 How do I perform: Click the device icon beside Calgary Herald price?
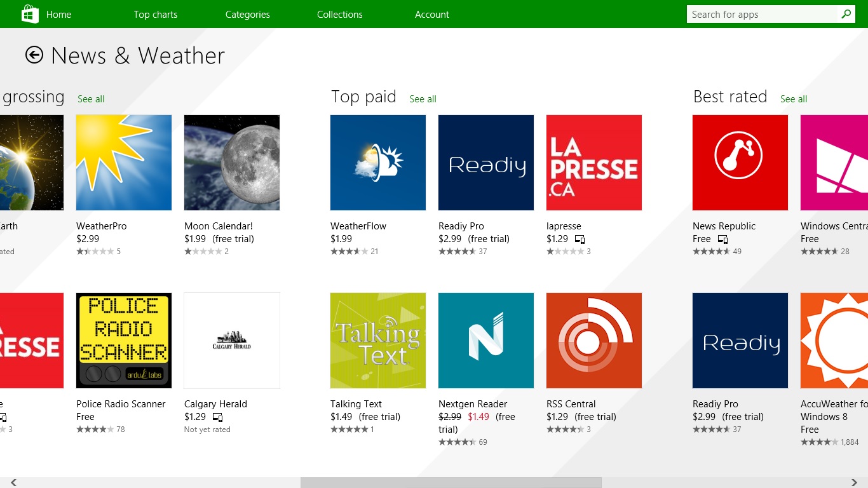click(217, 417)
